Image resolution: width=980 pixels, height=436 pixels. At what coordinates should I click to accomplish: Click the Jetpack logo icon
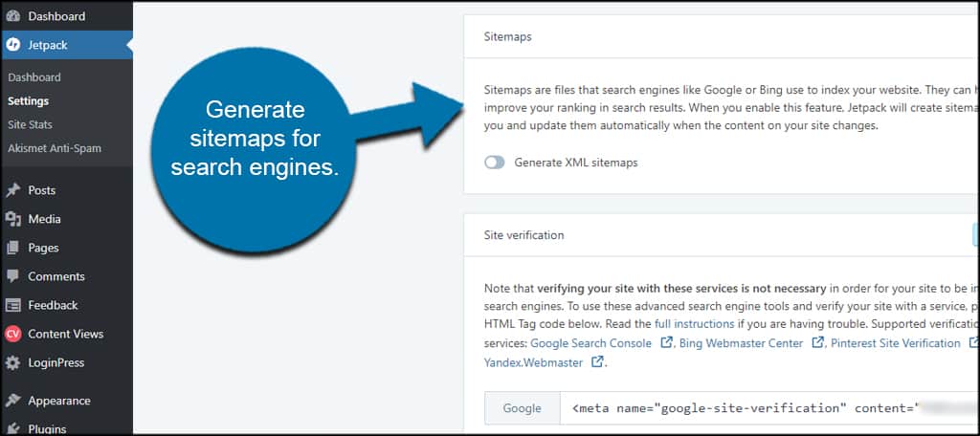pos(12,45)
